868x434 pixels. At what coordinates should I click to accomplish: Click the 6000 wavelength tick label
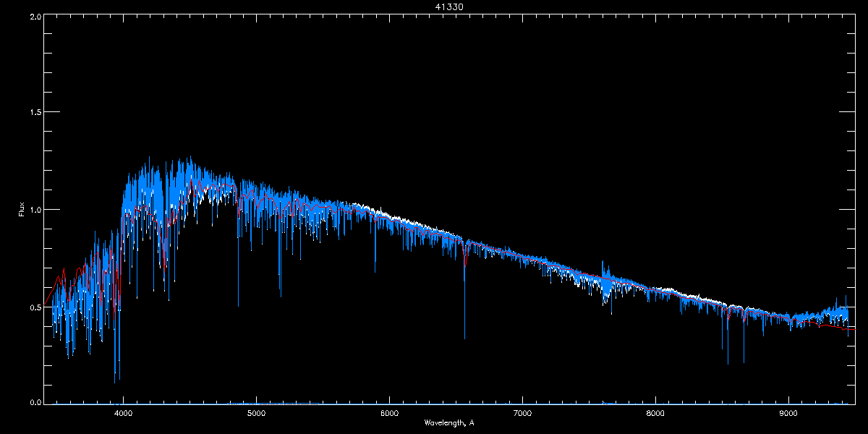[389, 414]
